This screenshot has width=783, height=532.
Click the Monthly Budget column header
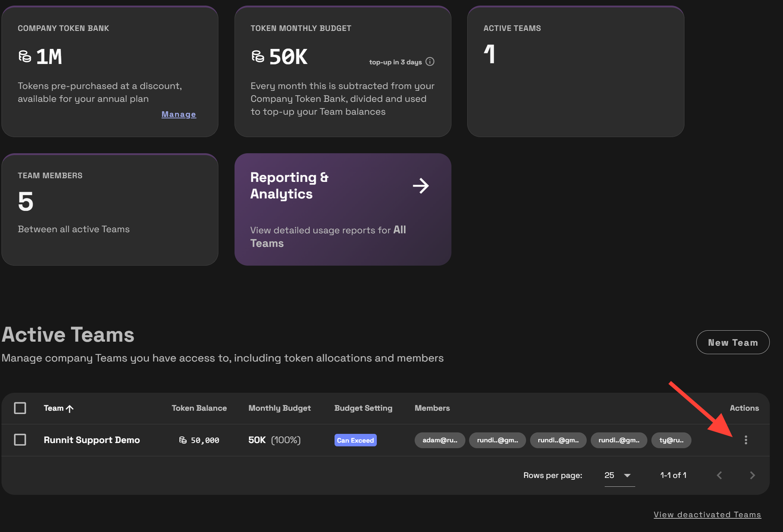(279, 408)
